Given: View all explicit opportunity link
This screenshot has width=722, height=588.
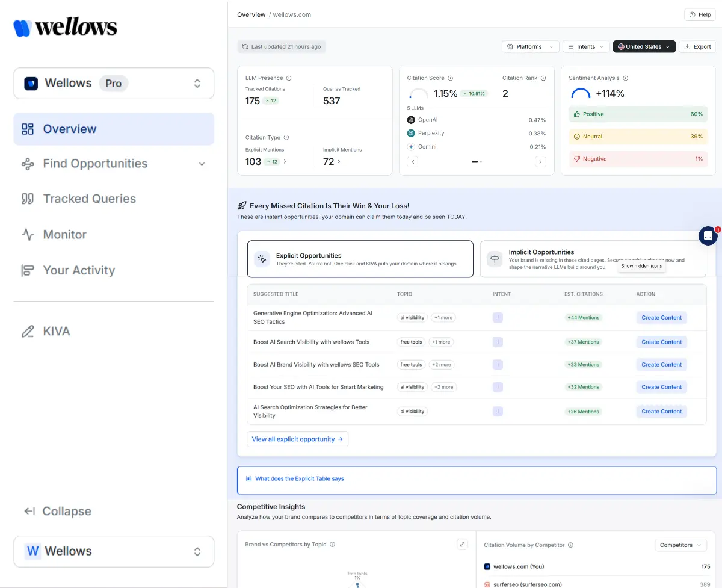Looking at the screenshot, I should pyautogui.click(x=297, y=439).
